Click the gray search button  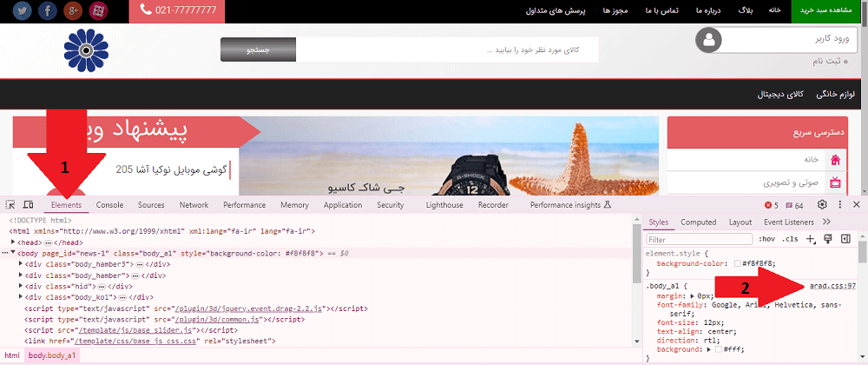[x=258, y=50]
